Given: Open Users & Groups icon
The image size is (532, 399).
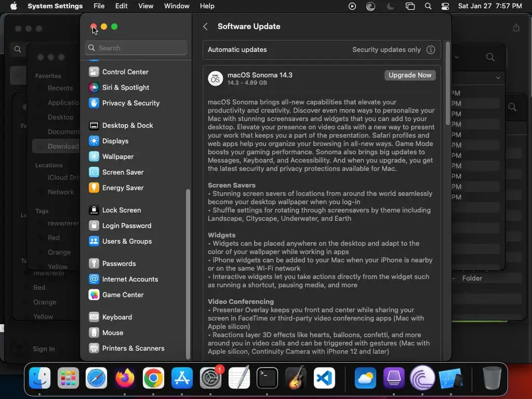Looking at the screenshot, I should pyautogui.click(x=94, y=242).
